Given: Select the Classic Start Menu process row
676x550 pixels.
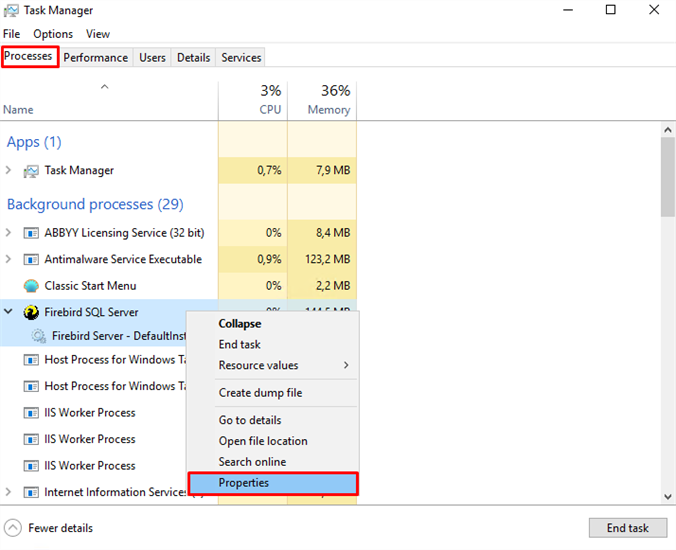Looking at the screenshot, I should [x=178, y=286].
